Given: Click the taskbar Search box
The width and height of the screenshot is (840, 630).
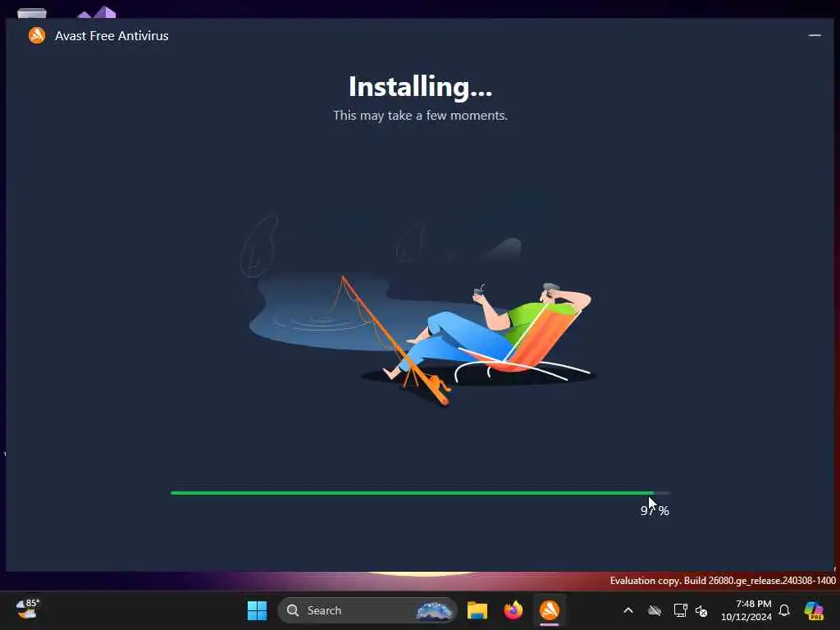Looking at the screenshot, I should (x=367, y=610).
